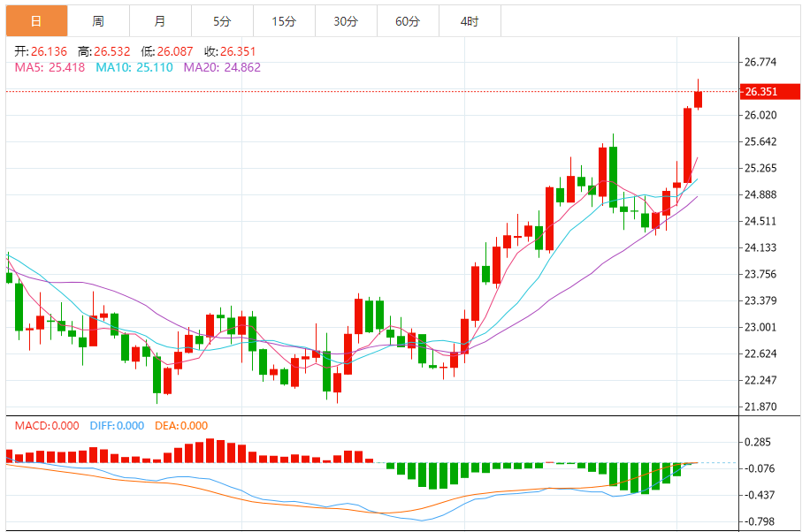Open the 15分 timeframe tab
This screenshot has width=810, height=532.
(285, 21)
